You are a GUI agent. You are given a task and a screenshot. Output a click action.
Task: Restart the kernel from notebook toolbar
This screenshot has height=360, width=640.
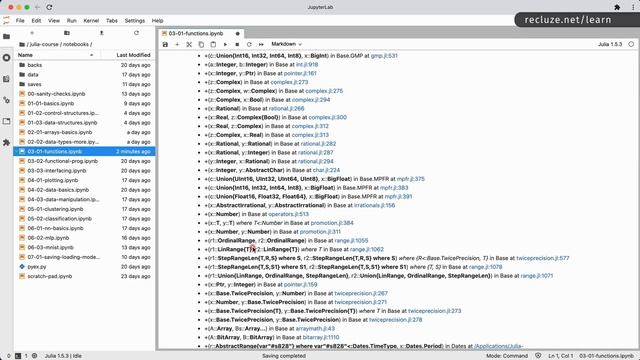(x=249, y=44)
